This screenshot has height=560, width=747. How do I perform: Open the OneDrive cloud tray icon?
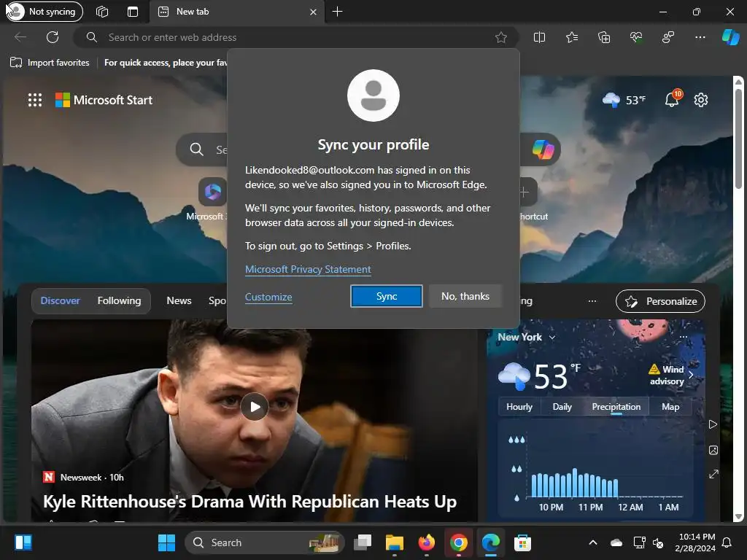[616, 542]
